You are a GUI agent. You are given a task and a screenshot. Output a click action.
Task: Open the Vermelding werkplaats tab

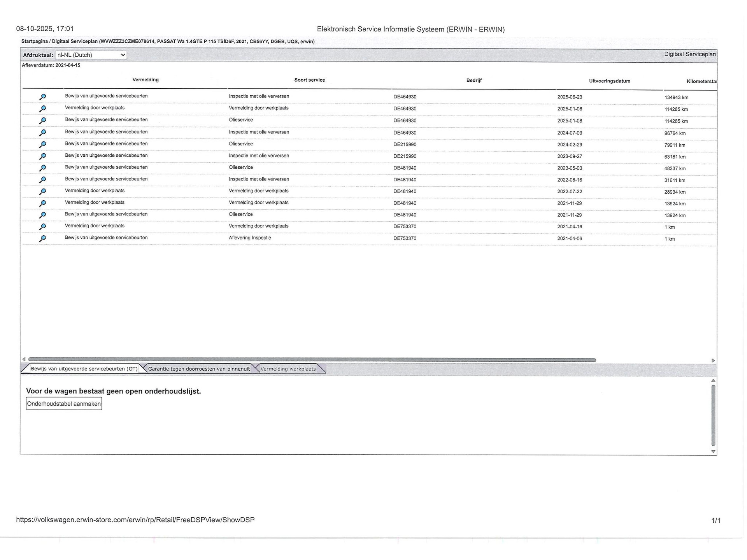click(x=288, y=369)
